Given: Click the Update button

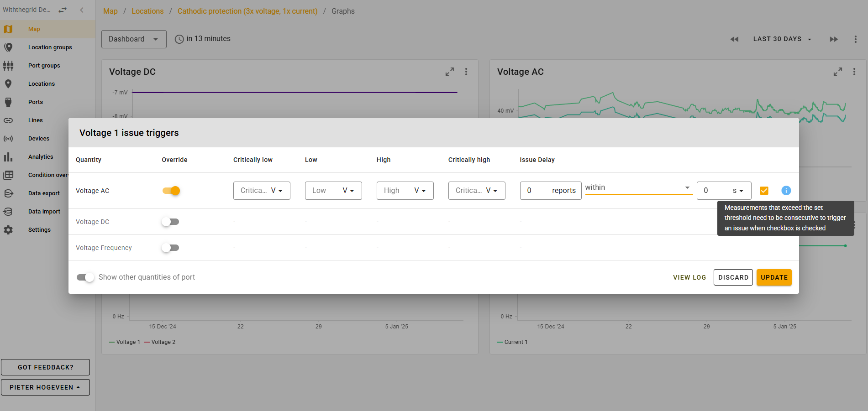Looking at the screenshot, I should [x=773, y=277].
